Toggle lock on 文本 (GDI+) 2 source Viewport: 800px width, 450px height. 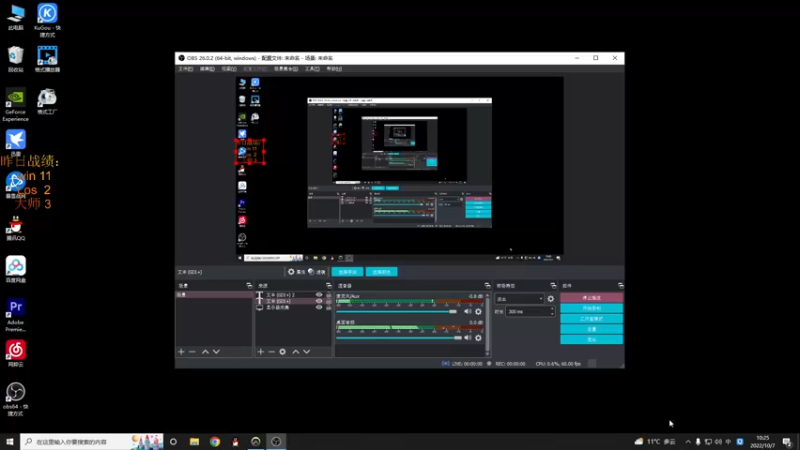329,295
